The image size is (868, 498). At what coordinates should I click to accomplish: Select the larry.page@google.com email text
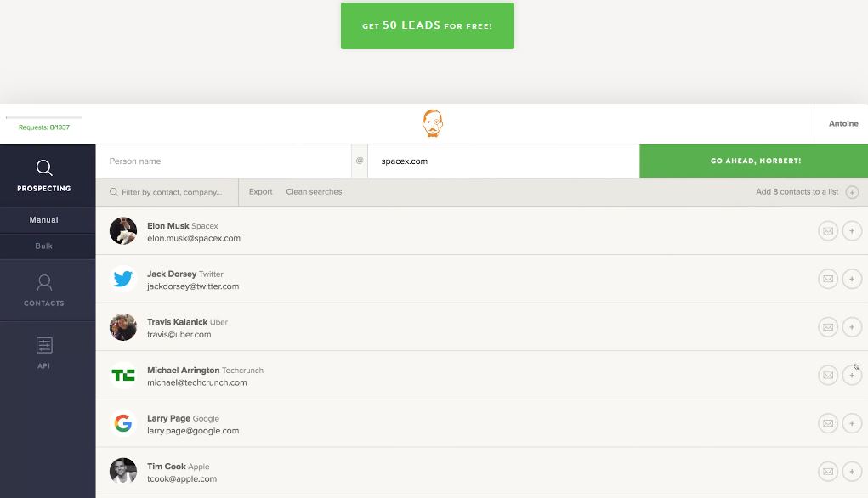click(193, 431)
